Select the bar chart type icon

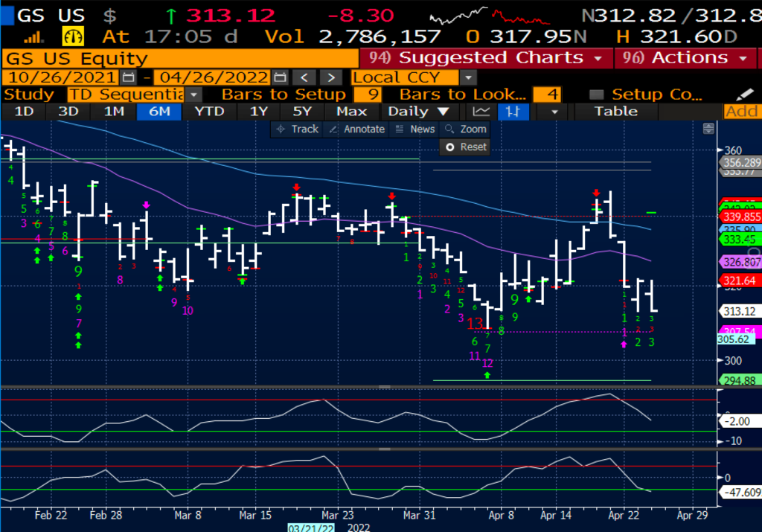click(x=513, y=112)
